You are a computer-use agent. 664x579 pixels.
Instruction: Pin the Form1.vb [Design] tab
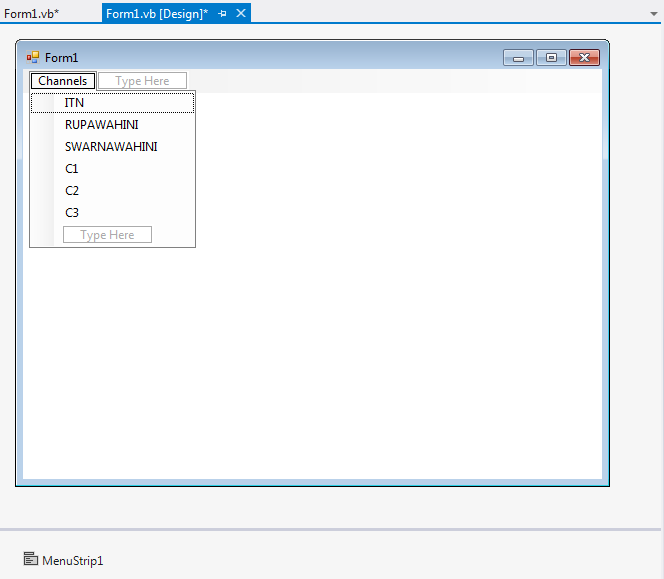point(222,14)
